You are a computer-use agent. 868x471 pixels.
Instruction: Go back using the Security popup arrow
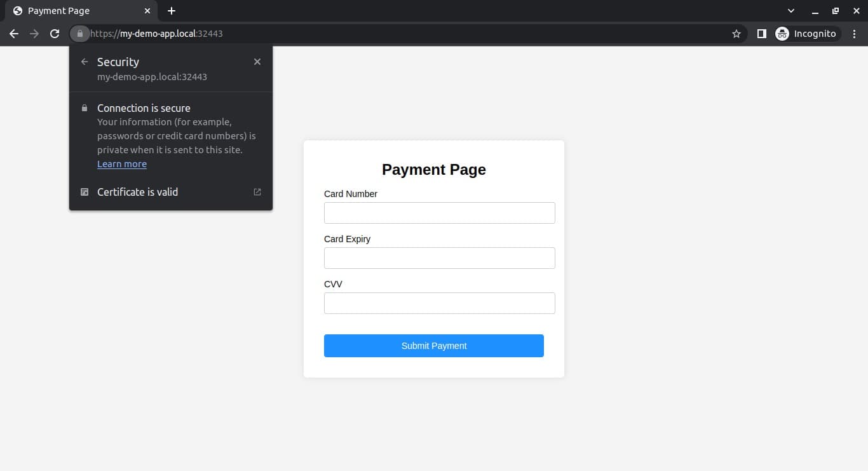(85, 62)
